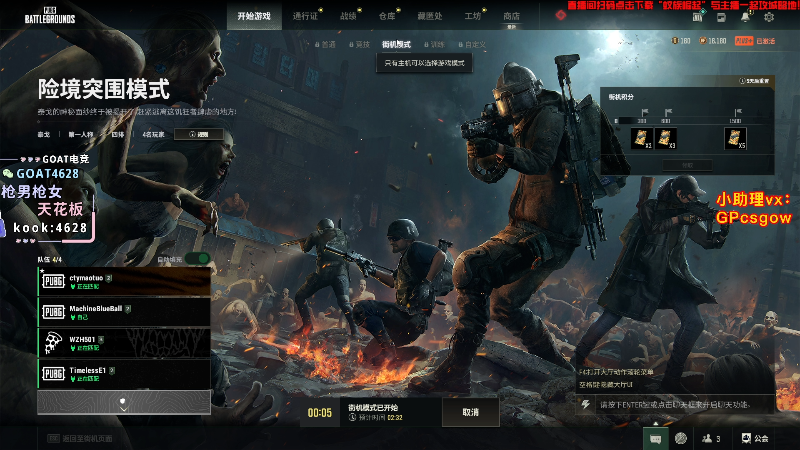Viewport: 800px width, 450px height.
Task: Open the 商店 tab
Action: (x=511, y=16)
